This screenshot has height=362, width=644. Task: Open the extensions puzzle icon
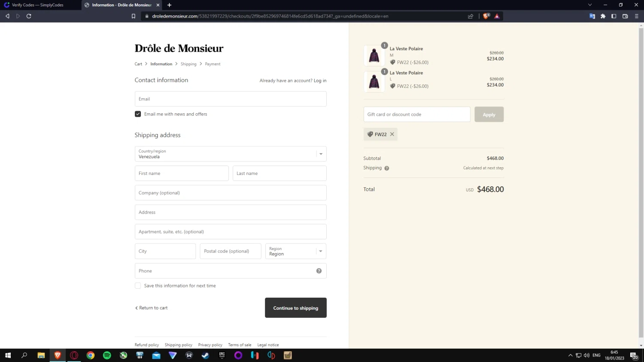603,16
